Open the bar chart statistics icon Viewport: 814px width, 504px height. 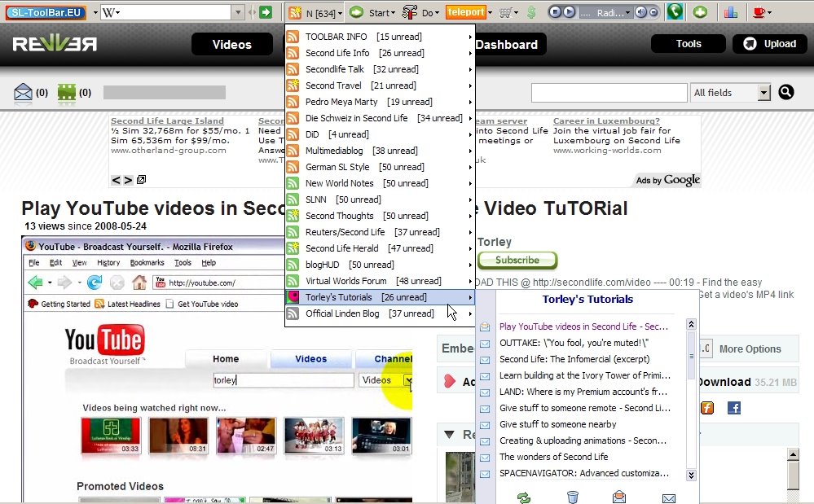(731, 12)
